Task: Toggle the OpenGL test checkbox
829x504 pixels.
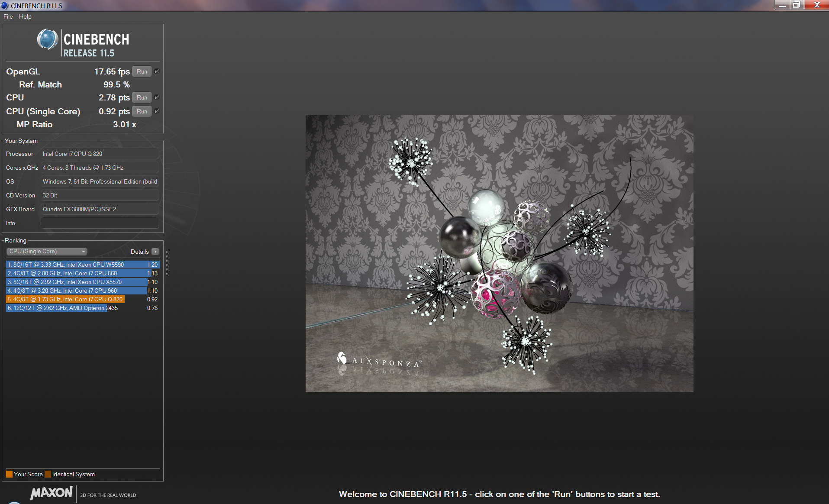Action: [x=157, y=71]
